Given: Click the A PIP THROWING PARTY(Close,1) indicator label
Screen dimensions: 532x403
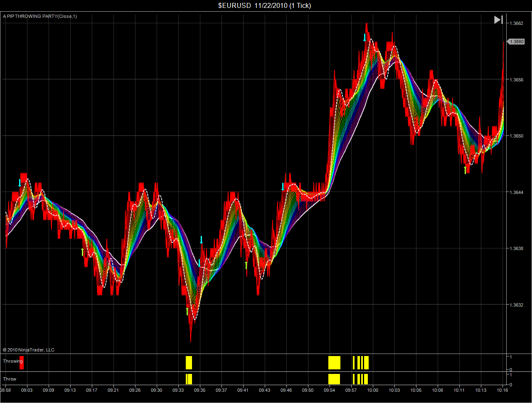Looking at the screenshot, I should pos(40,16).
